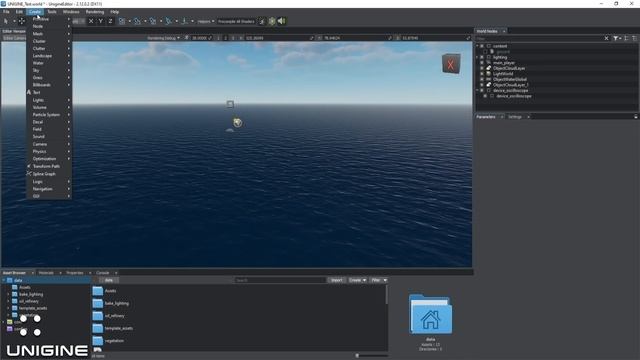The image size is (640, 360).
Task: Switch to the Materials tab
Action: 46,273
